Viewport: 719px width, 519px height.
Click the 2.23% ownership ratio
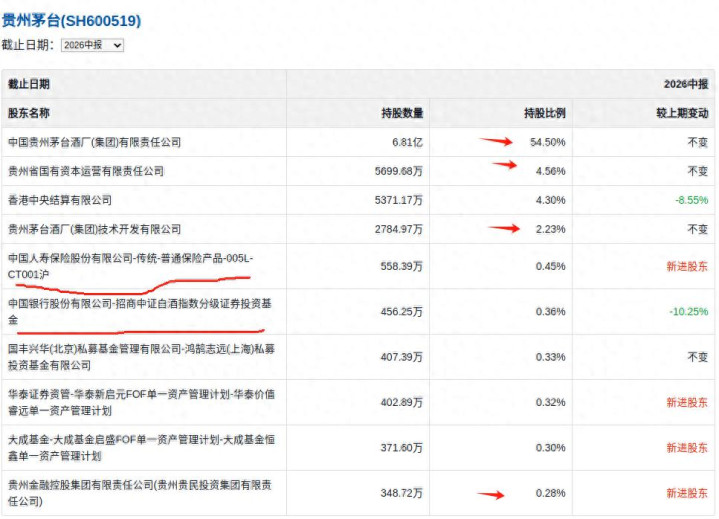point(550,229)
